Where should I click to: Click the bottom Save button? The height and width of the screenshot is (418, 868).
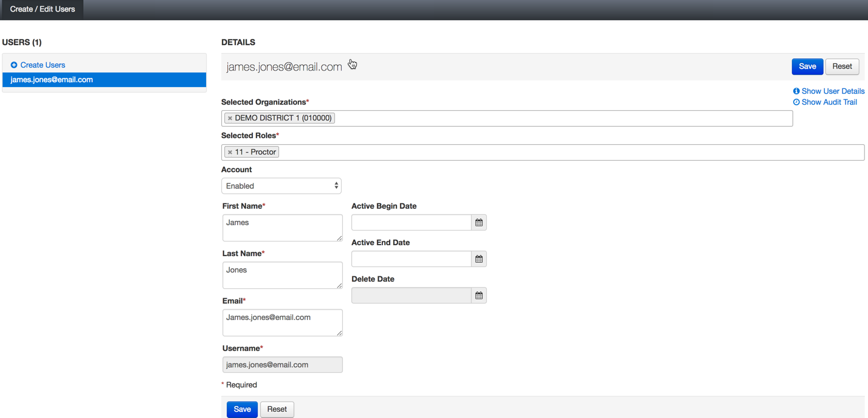[x=242, y=409]
